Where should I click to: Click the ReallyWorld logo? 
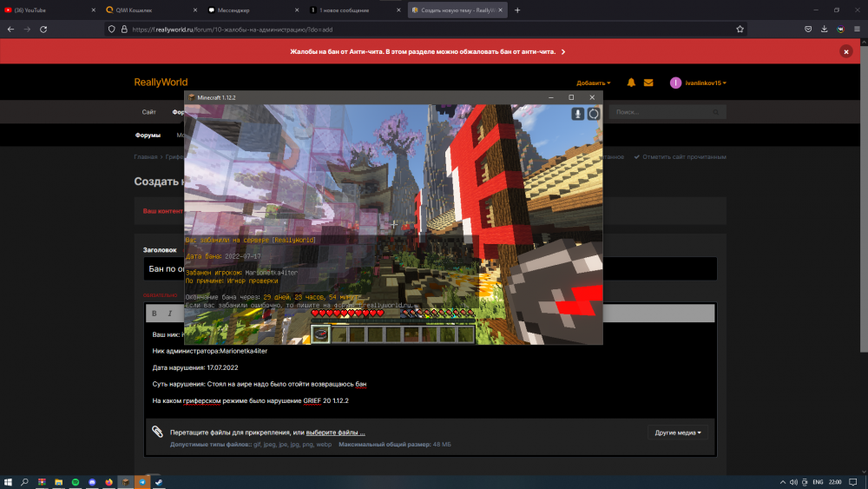pyautogui.click(x=161, y=82)
